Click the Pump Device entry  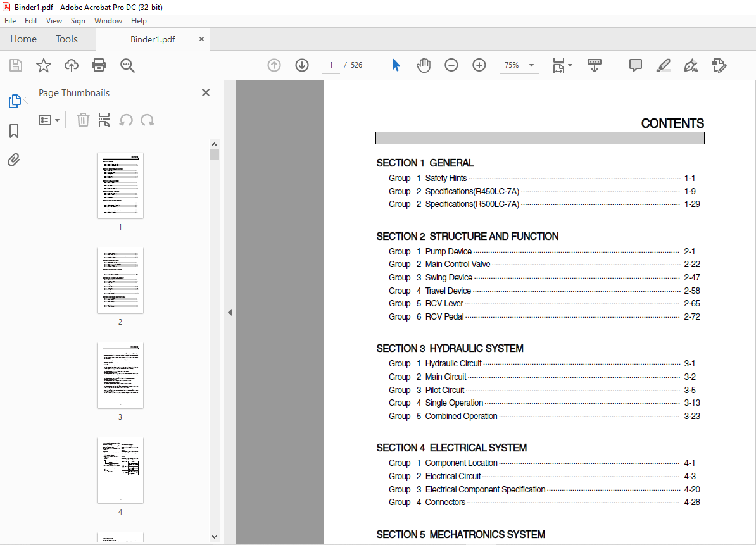coord(542,251)
